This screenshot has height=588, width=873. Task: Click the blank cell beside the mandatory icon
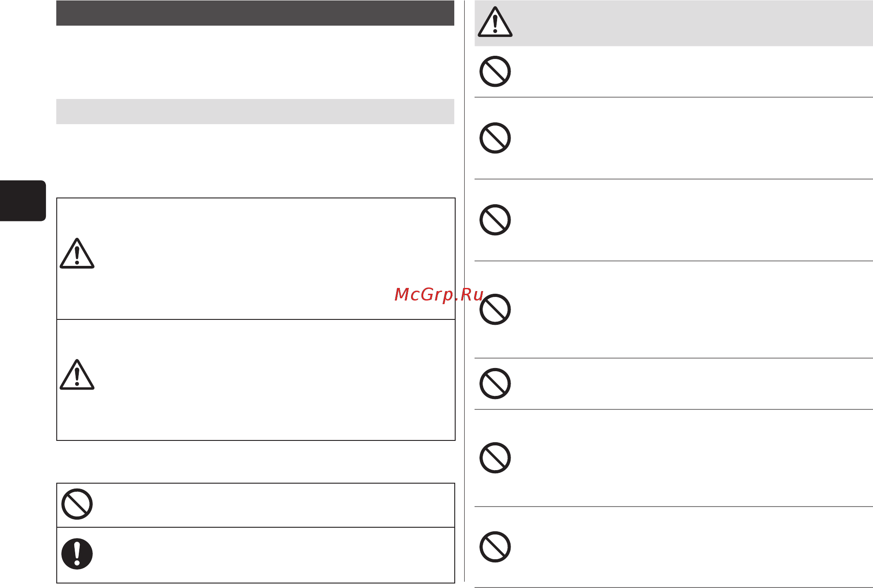(275, 555)
